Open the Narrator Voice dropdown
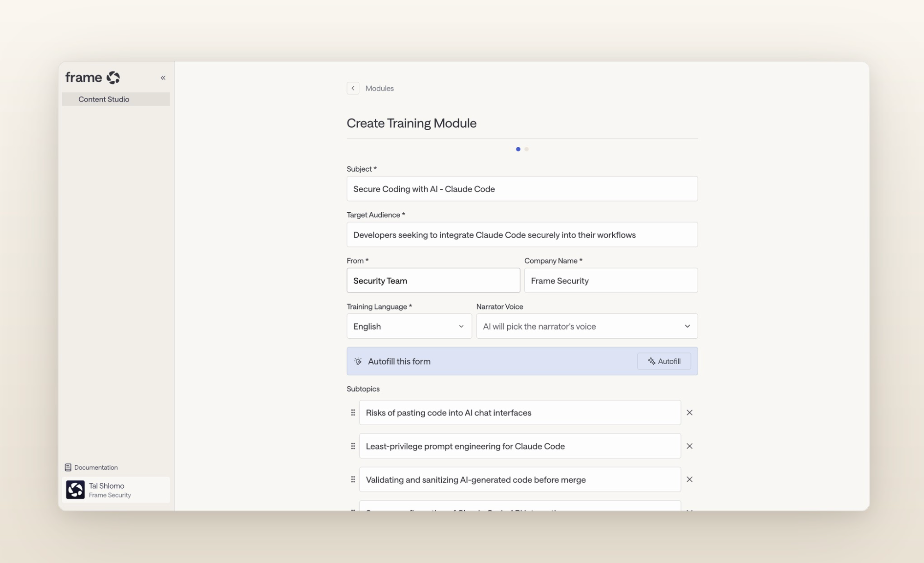 [586, 326]
